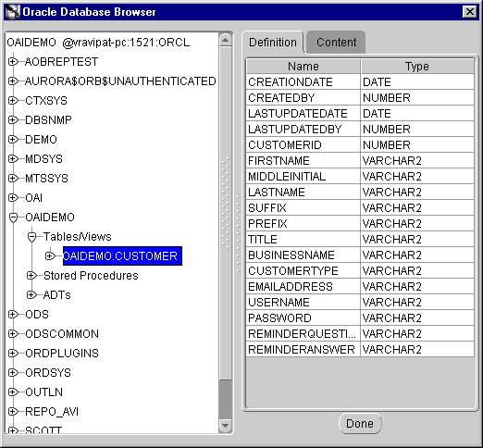Collapse the OAIDEMO schema node
This screenshot has width=483, height=448.
pos(13,218)
